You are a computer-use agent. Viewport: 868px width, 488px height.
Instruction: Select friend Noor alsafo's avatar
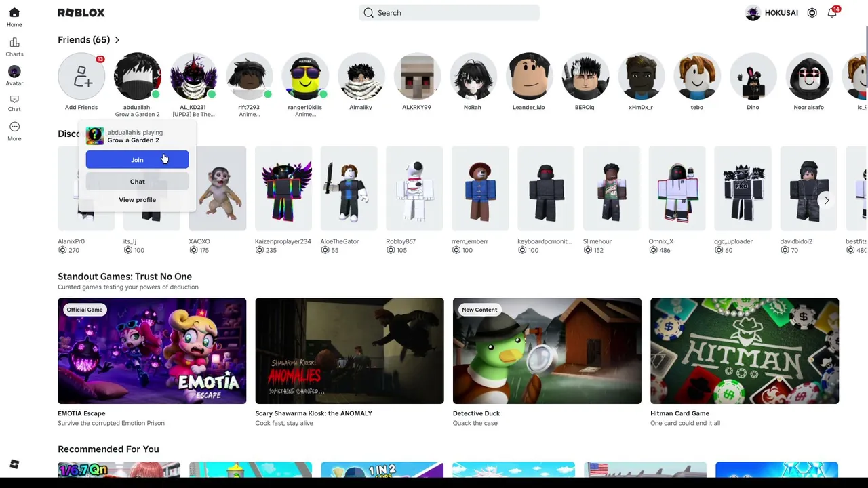[x=808, y=76]
